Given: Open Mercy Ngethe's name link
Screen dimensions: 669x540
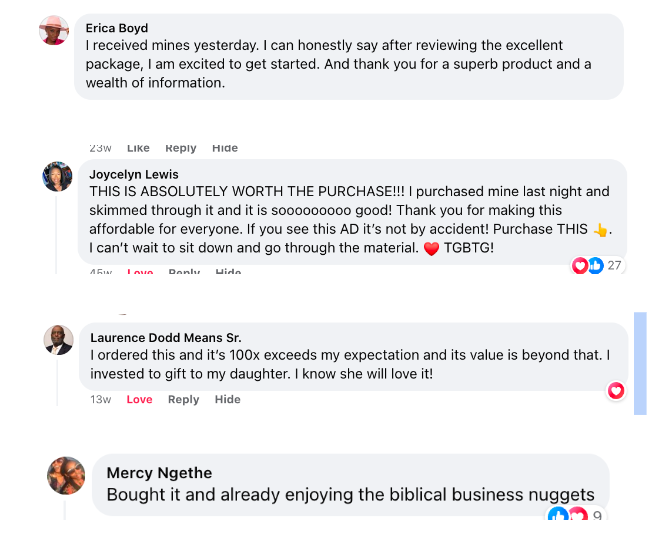Looking at the screenshot, I should point(159,472).
